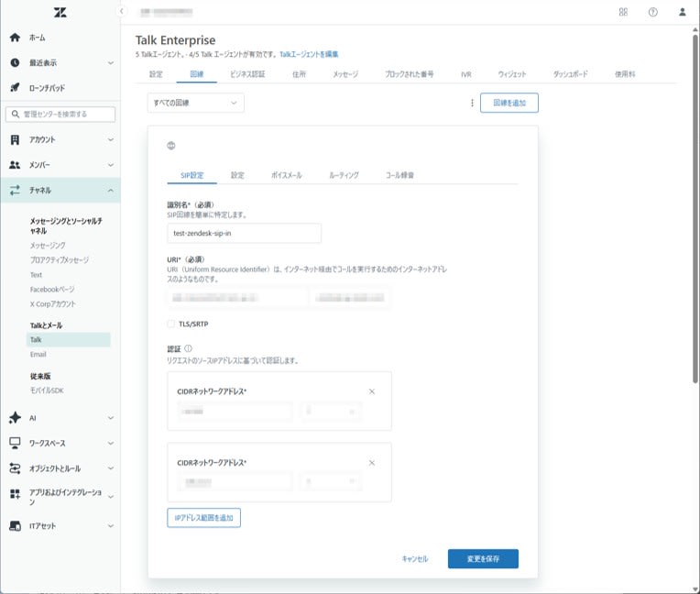Open the すべての回線 dropdown

click(x=195, y=103)
